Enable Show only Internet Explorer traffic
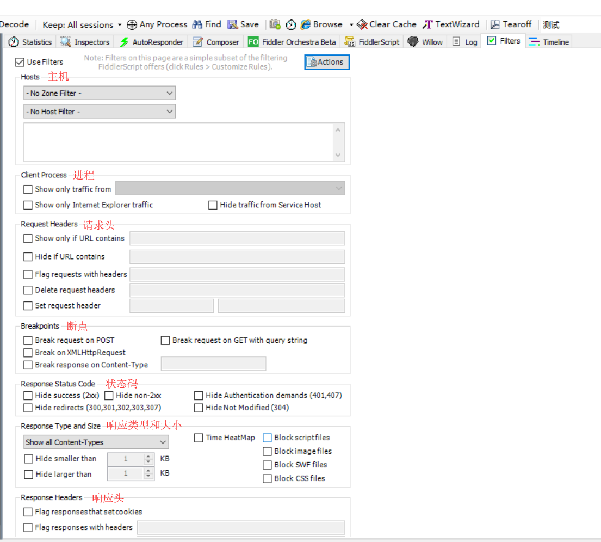The width and height of the screenshot is (601, 542). click(28, 205)
